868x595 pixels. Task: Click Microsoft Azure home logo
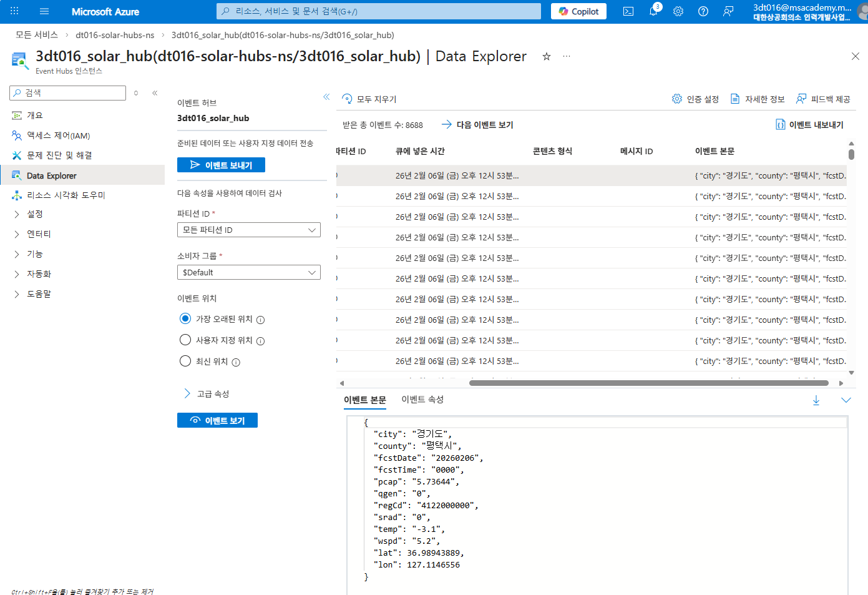(x=105, y=11)
